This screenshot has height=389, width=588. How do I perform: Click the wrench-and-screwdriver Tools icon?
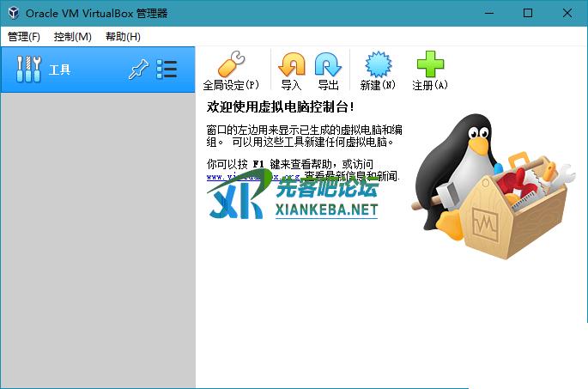[28, 70]
